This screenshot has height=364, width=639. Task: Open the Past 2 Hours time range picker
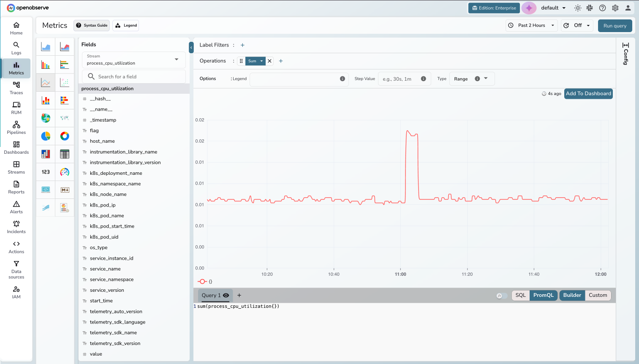coord(531,25)
